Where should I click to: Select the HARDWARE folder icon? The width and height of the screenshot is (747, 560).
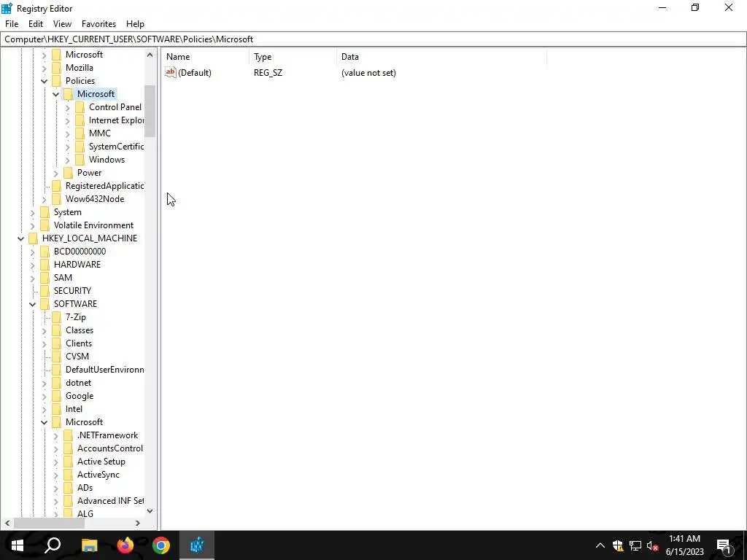(45, 264)
